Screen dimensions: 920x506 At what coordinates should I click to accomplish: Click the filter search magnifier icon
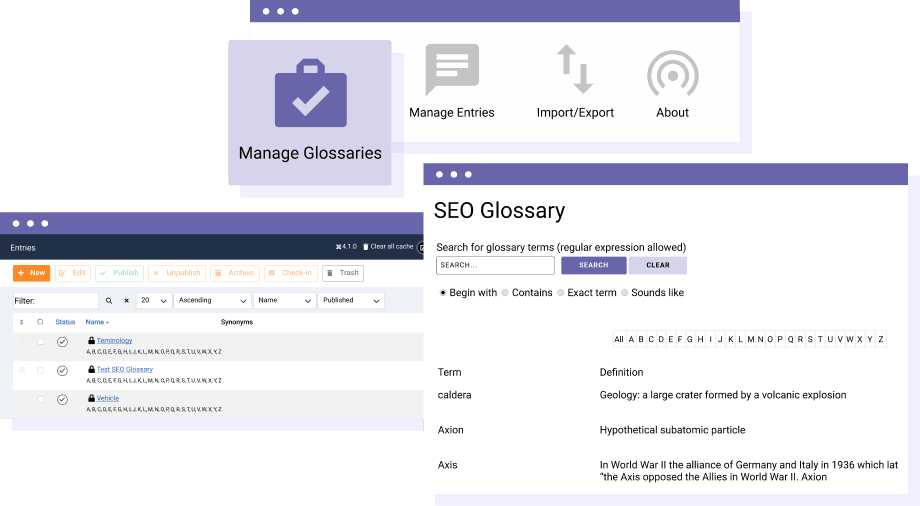point(109,300)
